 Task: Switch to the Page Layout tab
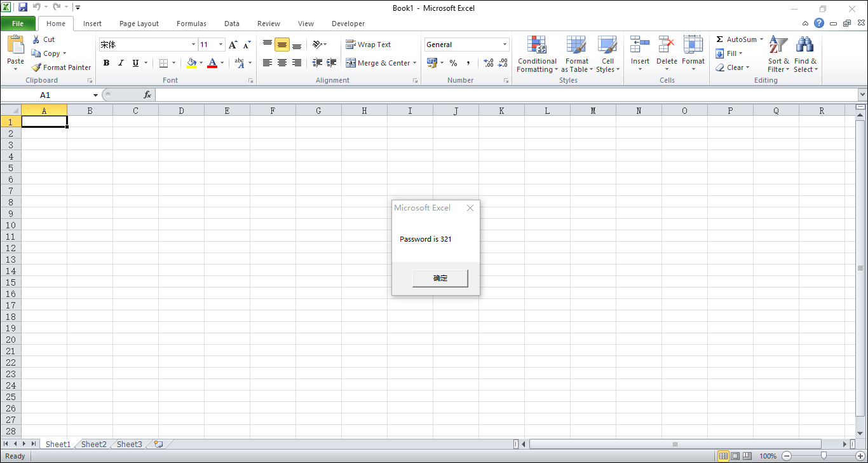click(x=139, y=24)
